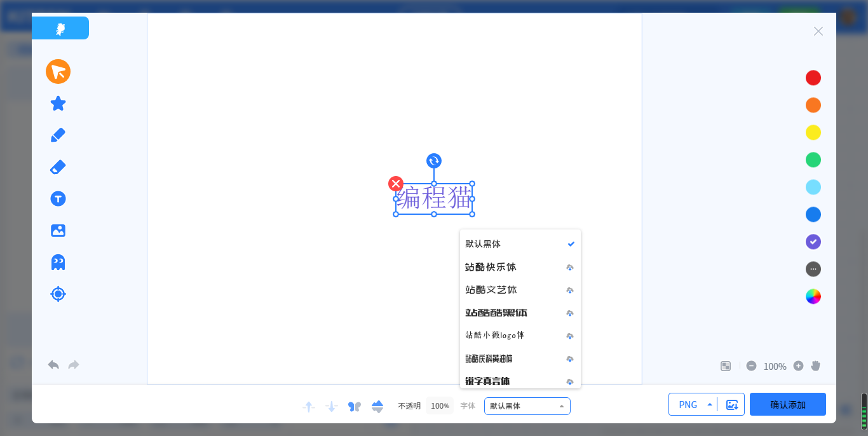
Task: Click 确认添加 confirm button
Action: 788,404
